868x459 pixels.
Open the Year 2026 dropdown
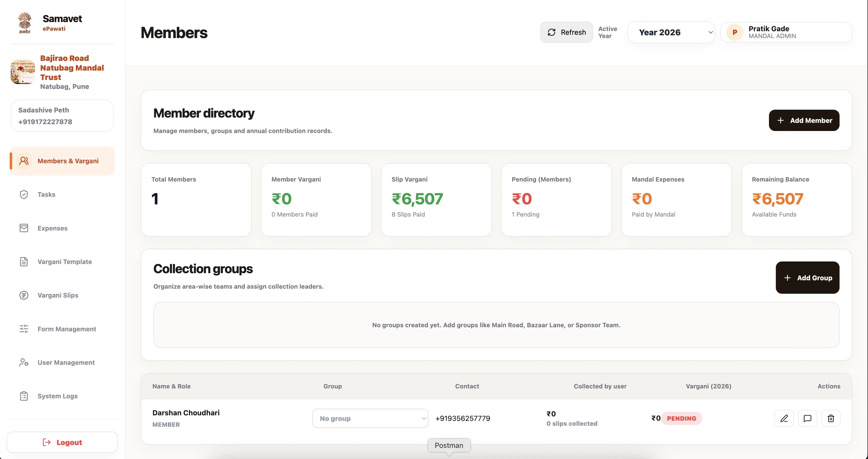[671, 32]
